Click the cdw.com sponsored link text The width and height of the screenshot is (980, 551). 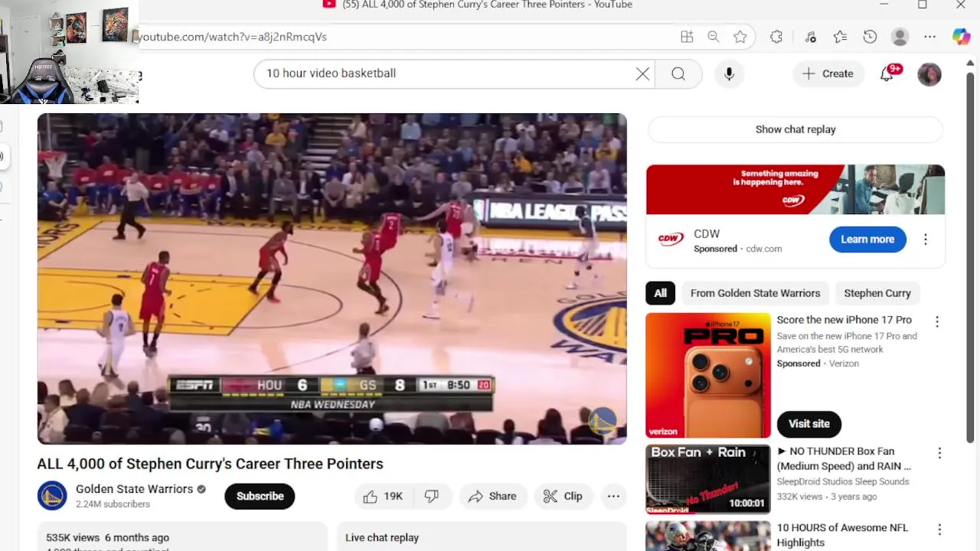764,249
